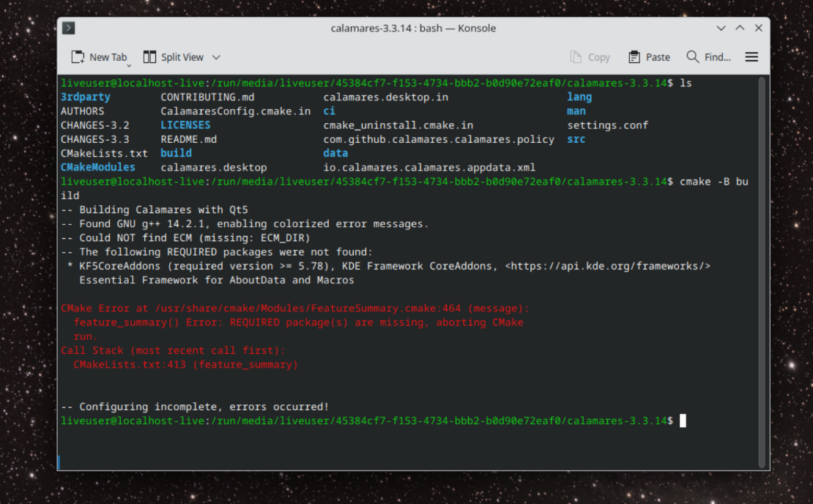Click the 3rdparty directory name
The width and height of the screenshot is (813, 504).
pyautogui.click(x=86, y=97)
